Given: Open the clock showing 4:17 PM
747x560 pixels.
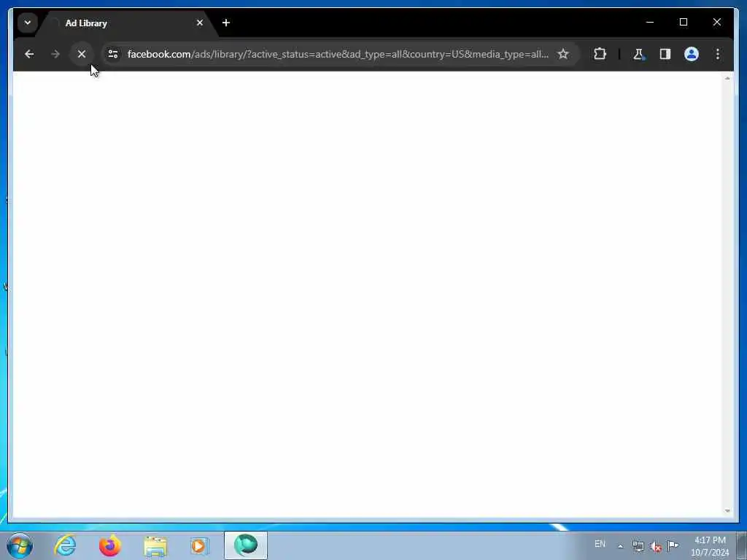Looking at the screenshot, I should 710,546.
